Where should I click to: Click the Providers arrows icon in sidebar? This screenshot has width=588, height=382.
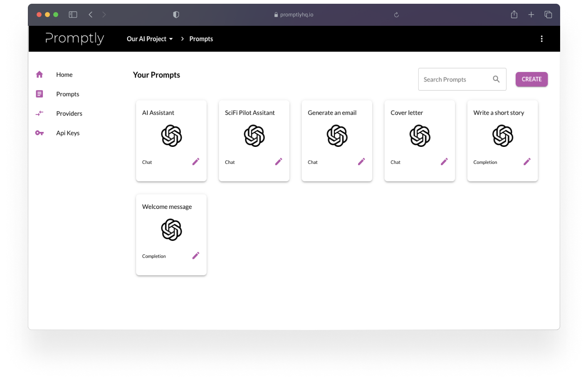coord(40,113)
